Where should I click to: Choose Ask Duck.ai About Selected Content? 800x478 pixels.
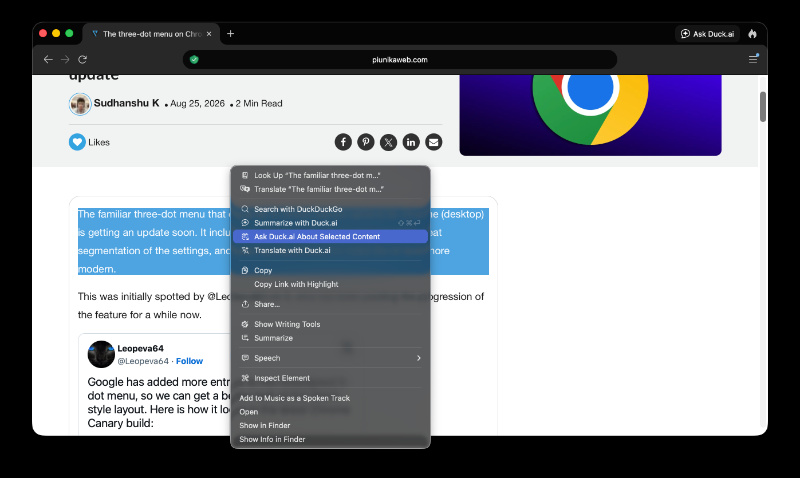pyautogui.click(x=330, y=237)
